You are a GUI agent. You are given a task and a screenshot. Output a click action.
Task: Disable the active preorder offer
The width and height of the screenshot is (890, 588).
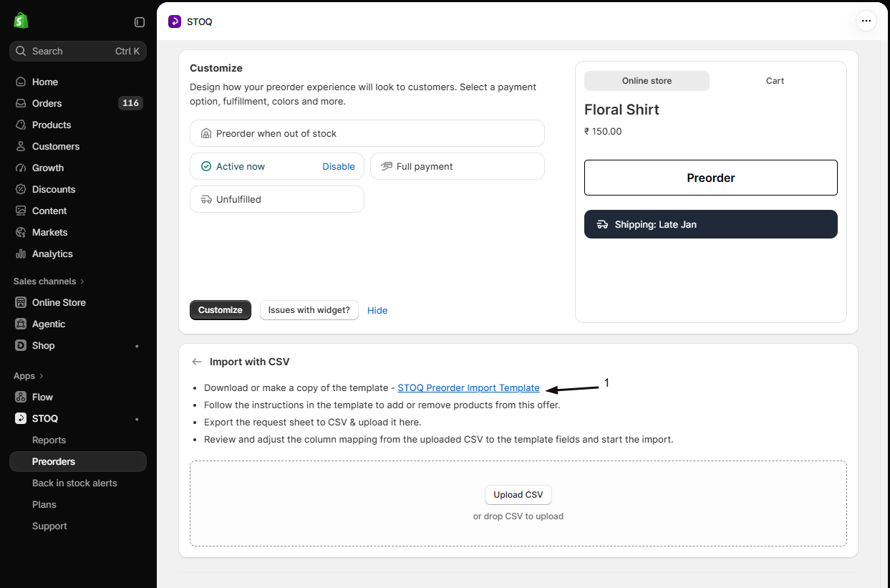[x=339, y=166]
